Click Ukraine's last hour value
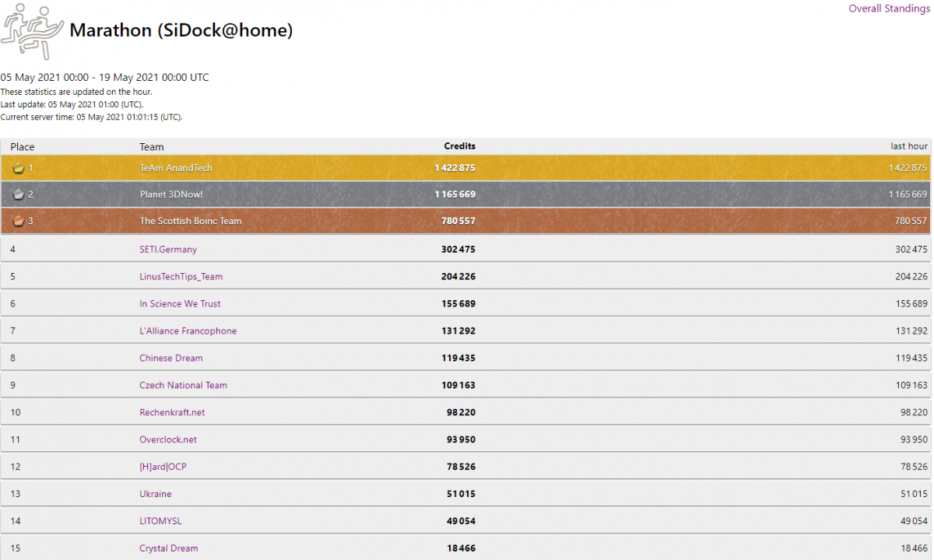The width and height of the screenshot is (934, 560). [x=914, y=495]
